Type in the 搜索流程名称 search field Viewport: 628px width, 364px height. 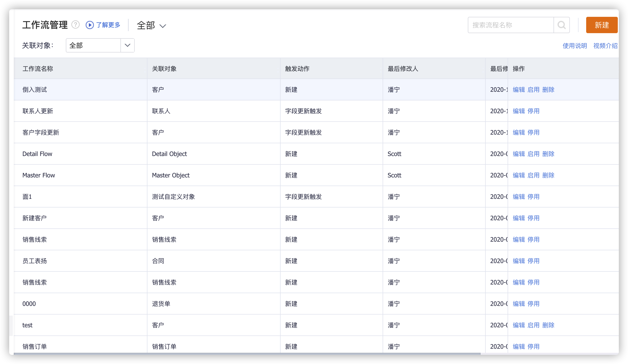coord(510,25)
